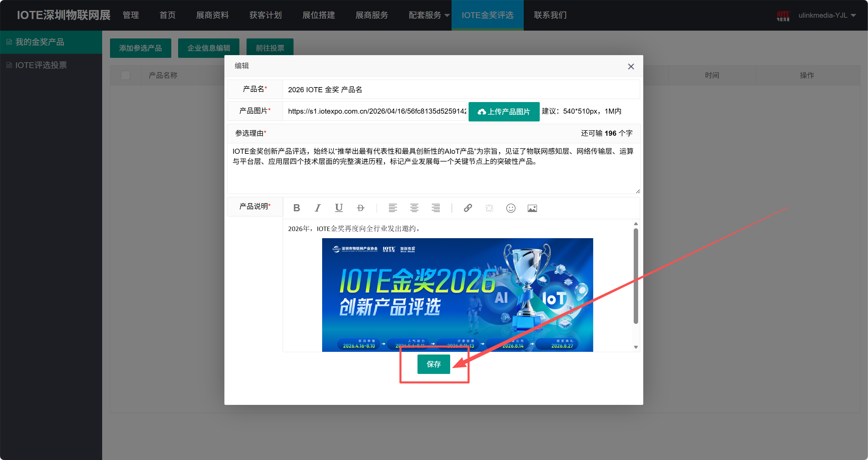Toggle bold formatting in the editor
Screen dimensions: 868x460
click(296, 208)
